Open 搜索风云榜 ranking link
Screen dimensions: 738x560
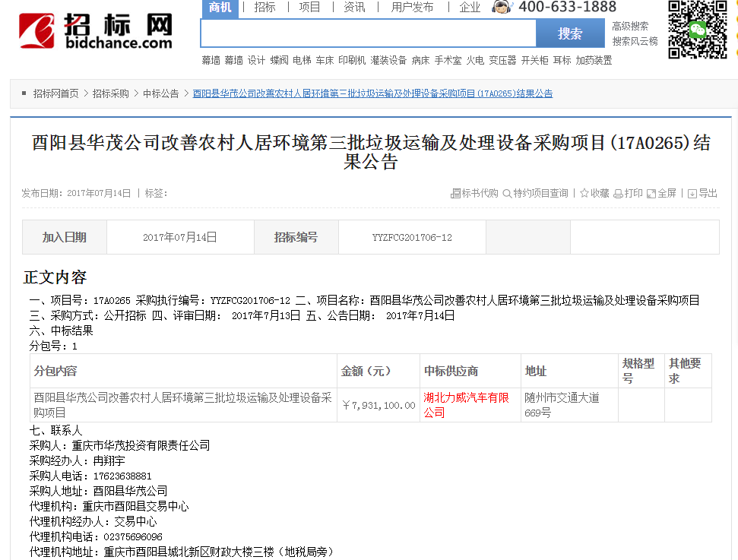click(635, 42)
